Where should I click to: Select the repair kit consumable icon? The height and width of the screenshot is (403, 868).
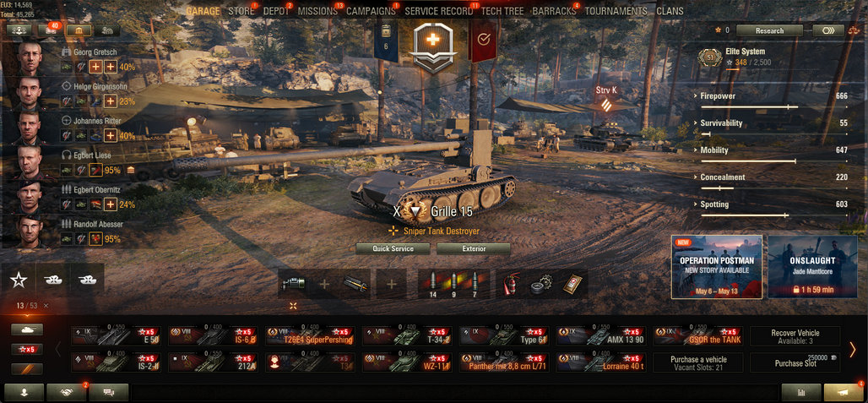pos(540,284)
